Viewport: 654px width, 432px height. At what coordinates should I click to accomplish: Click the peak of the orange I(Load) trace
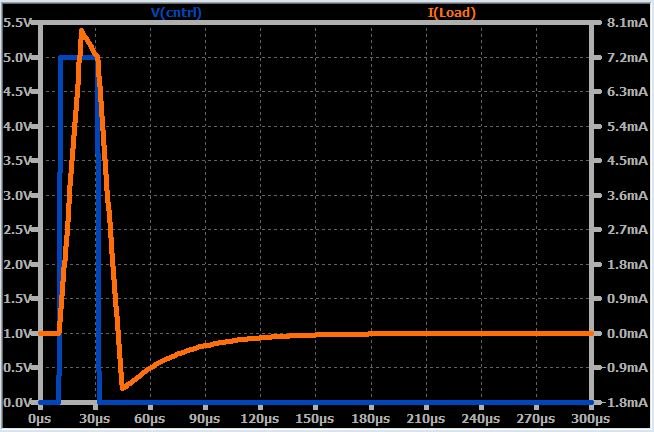tap(81, 31)
